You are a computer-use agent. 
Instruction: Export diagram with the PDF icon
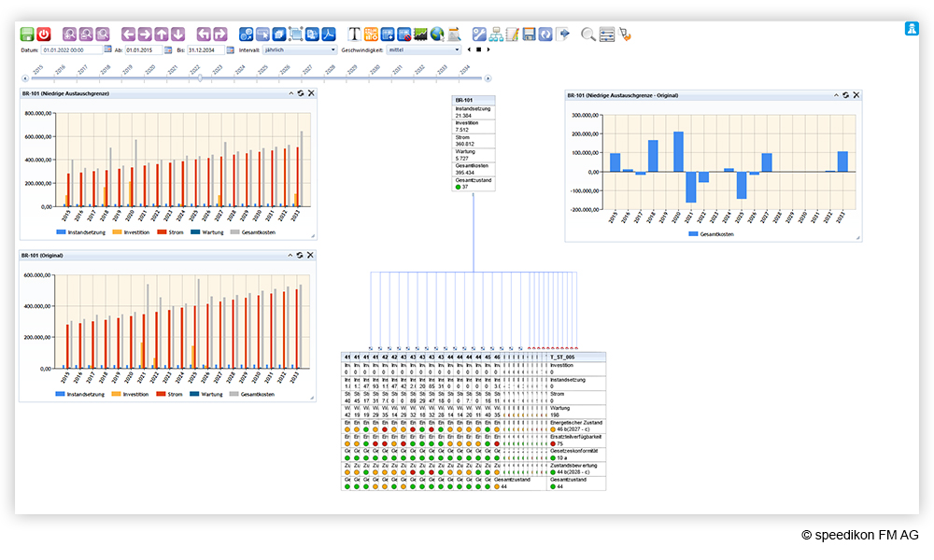(x=328, y=35)
